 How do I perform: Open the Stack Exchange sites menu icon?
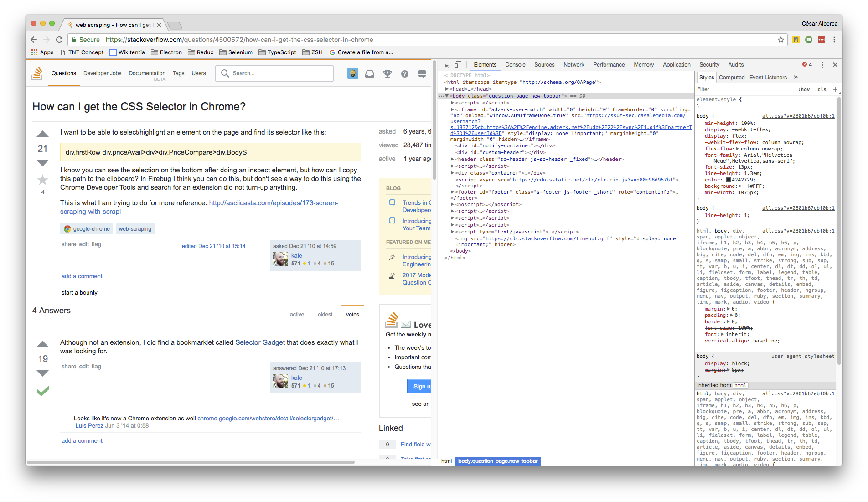(x=422, y=73)
